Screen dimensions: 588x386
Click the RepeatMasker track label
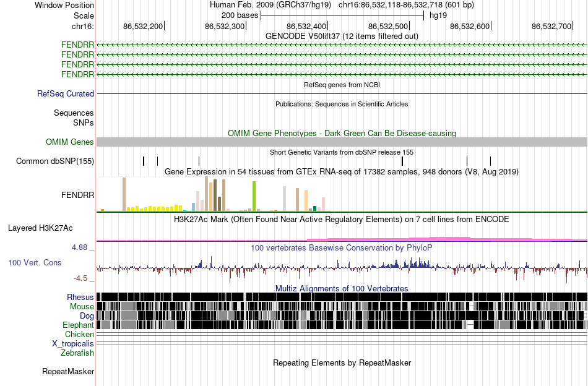click(x=68, y=371)
